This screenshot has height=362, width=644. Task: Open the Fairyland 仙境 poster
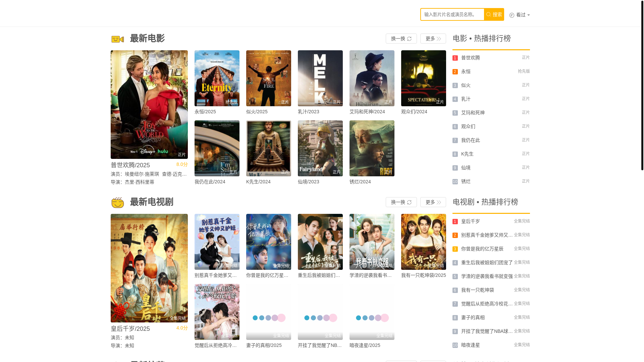320,148
